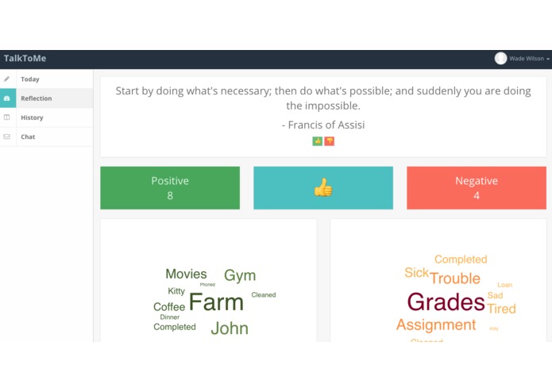
Task: Go to the History page
Action: [x=47, y=117]
